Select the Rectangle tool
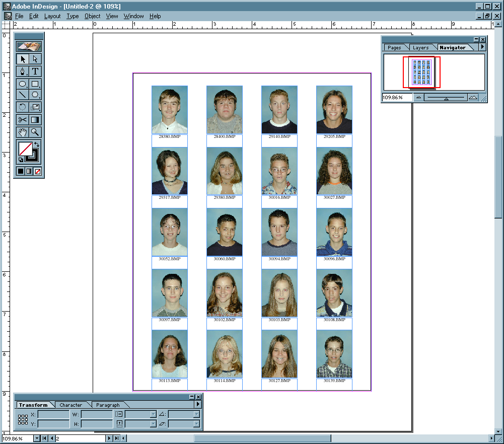Image resolution: width=504 pixels, height=444 pixels. (x=35, y=84)
